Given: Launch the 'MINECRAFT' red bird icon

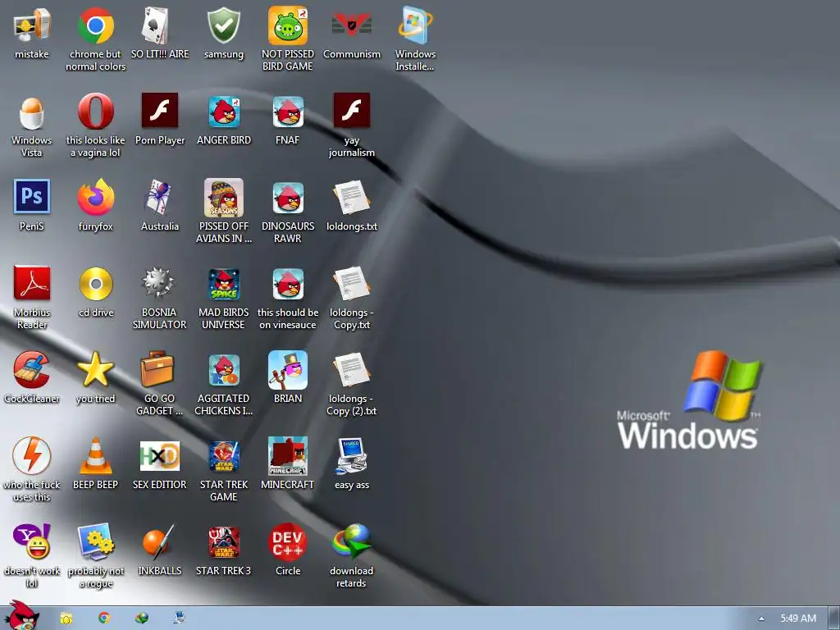Looking at the screenshot, I should pyautogui.click(x=288, y=456).
